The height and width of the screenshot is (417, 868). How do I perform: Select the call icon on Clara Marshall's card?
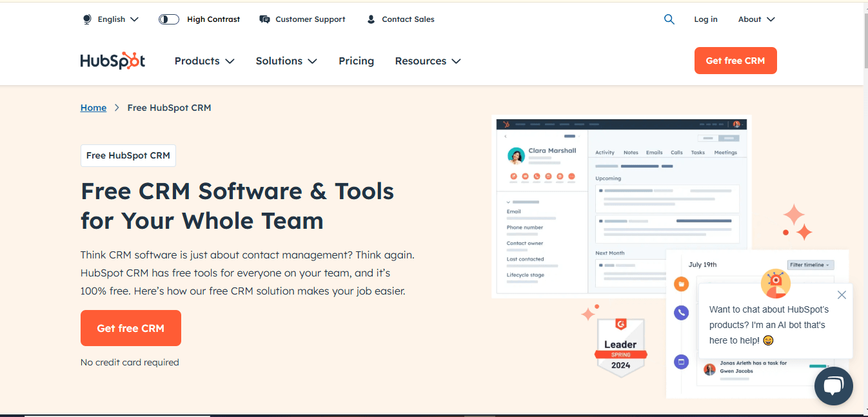(537, 177)
